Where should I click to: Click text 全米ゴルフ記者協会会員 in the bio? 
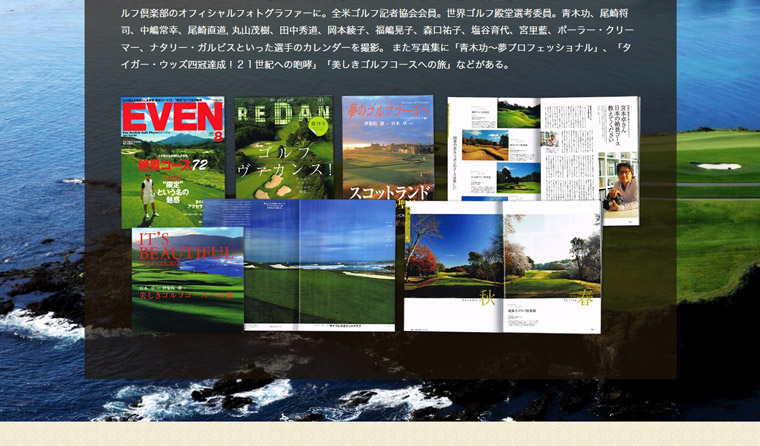point(384,14)
